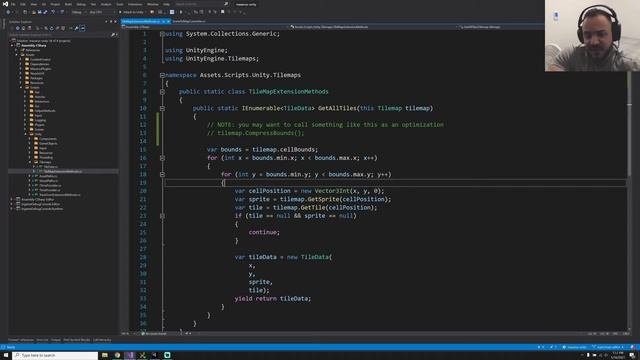Select the Assembly-CSharp-Editor project node
Screen dimensions: 640x360
tap(38, 200)
